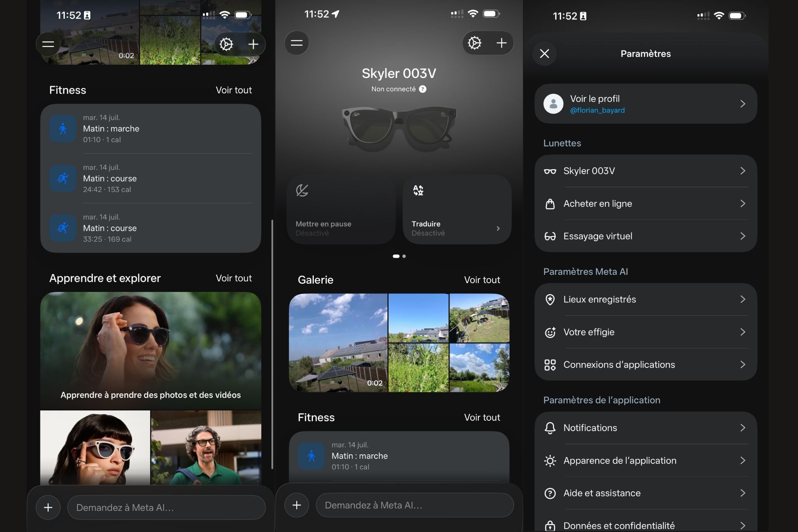Tap Skyler 003V device title
798x532 pixels.
tap(399, 74)
